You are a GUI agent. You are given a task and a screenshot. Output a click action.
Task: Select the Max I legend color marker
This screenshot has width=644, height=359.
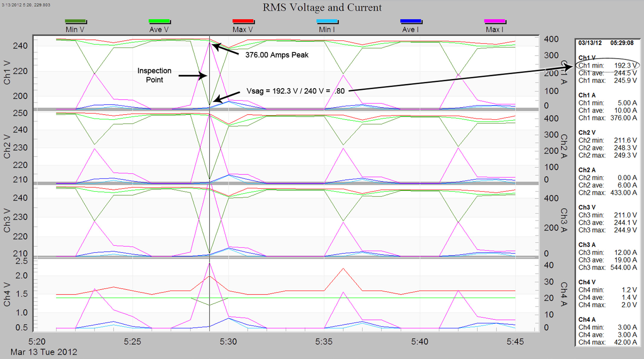click(495, 21)
